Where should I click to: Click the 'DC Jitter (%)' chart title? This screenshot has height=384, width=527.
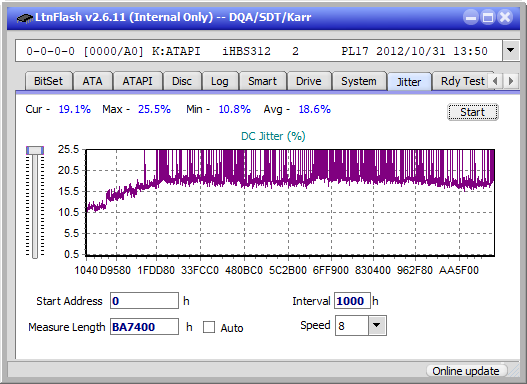pyautogui.click(x=273, y=136)
